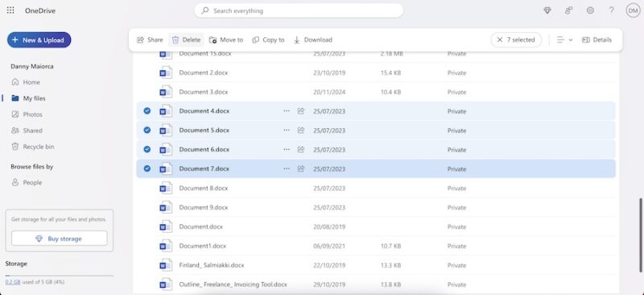The width and height of the screenshot is (644, 295).
Task: Click share icon on Document 4.docx row
Action: pyautogui.click(x=300, y=111)
